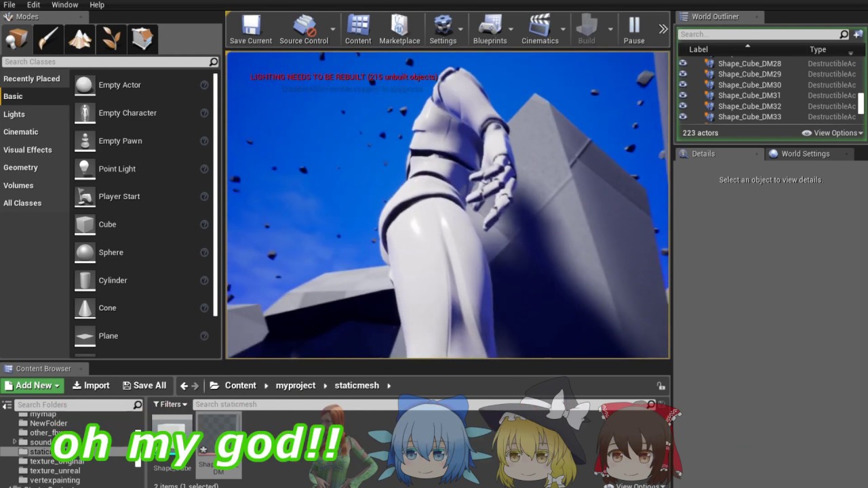Open World Outliner View Options
Screen dimensions: 868x488
pyautogui.click(x=833, y=133)
